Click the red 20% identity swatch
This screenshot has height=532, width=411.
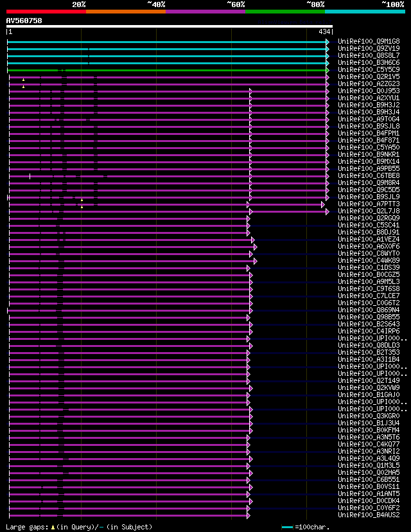coord(46,12)
